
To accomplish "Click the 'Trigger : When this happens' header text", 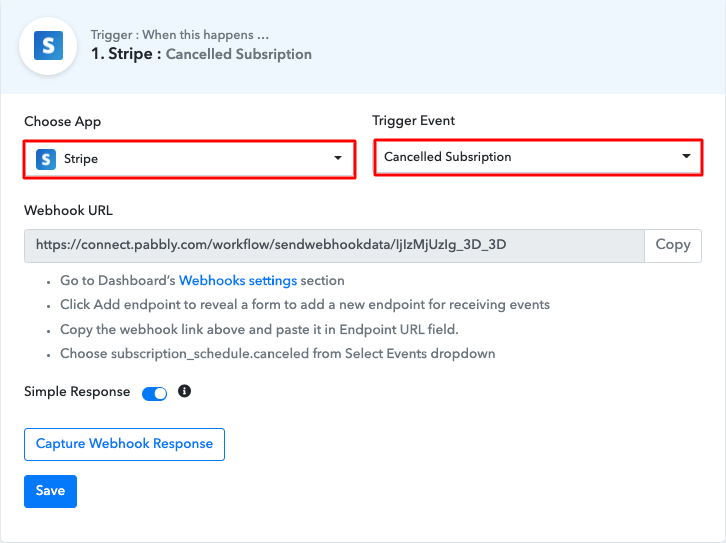I will tap(180, 35).
